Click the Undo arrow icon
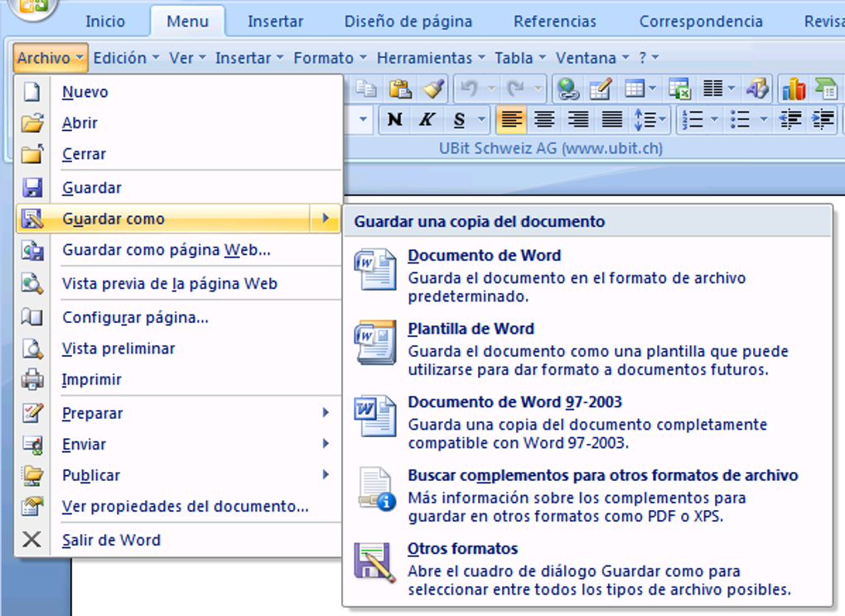 click(470, 89)
